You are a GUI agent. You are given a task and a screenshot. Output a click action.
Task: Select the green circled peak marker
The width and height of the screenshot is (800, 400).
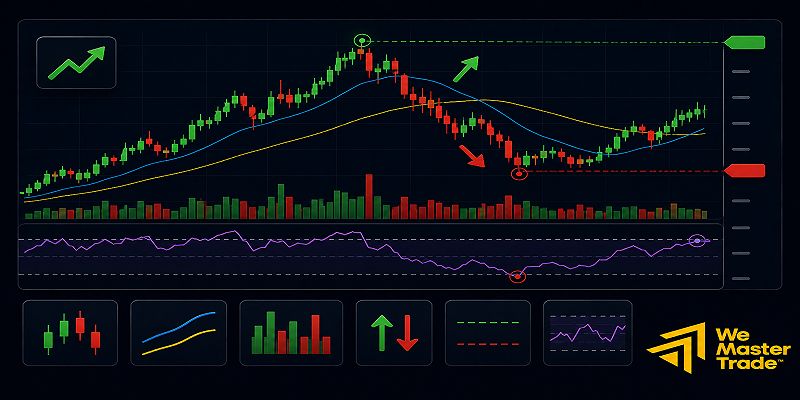click(362, 41)
